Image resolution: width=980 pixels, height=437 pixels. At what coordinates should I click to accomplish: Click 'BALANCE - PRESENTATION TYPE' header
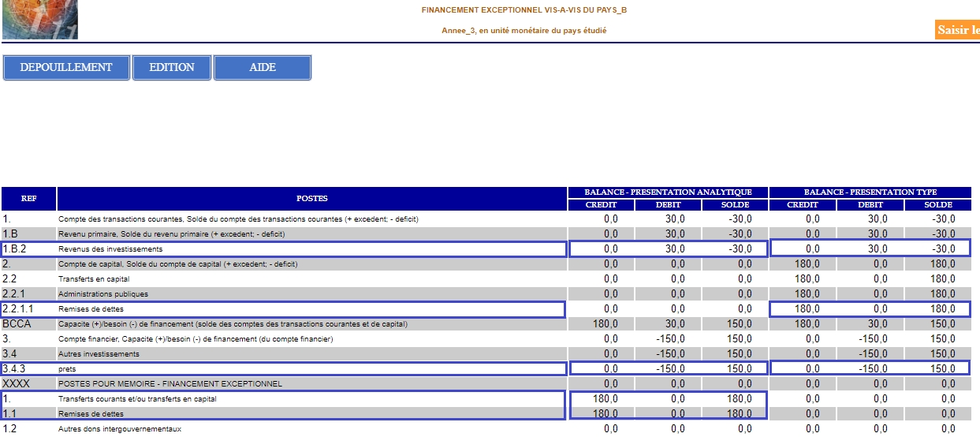pyautogui.click(x=870, y=192)
